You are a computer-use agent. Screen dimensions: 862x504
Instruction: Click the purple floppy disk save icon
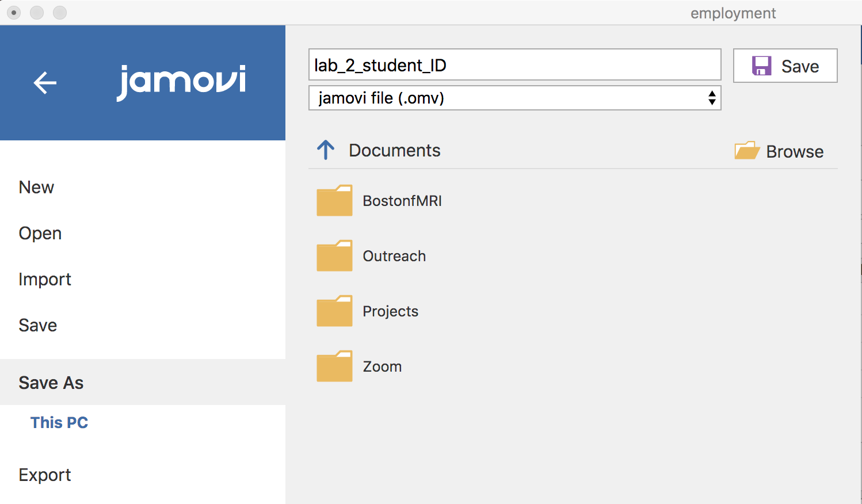coord(761,66)
